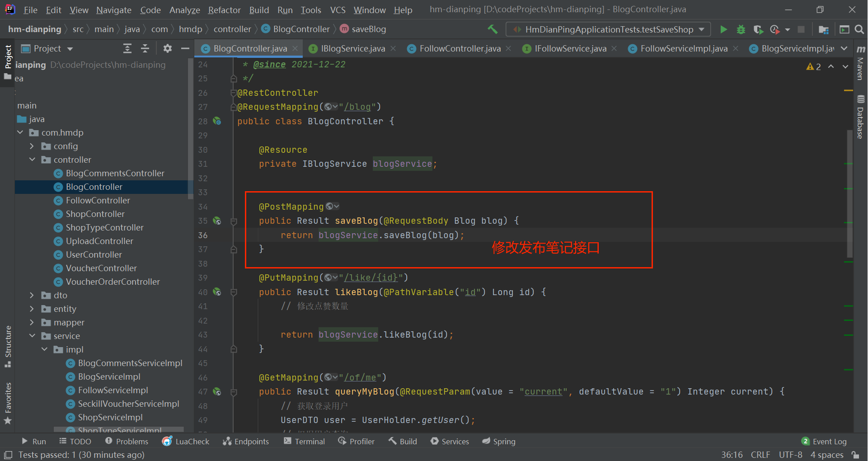Select BlogServiceImpl in project tree

coord(109,376)
